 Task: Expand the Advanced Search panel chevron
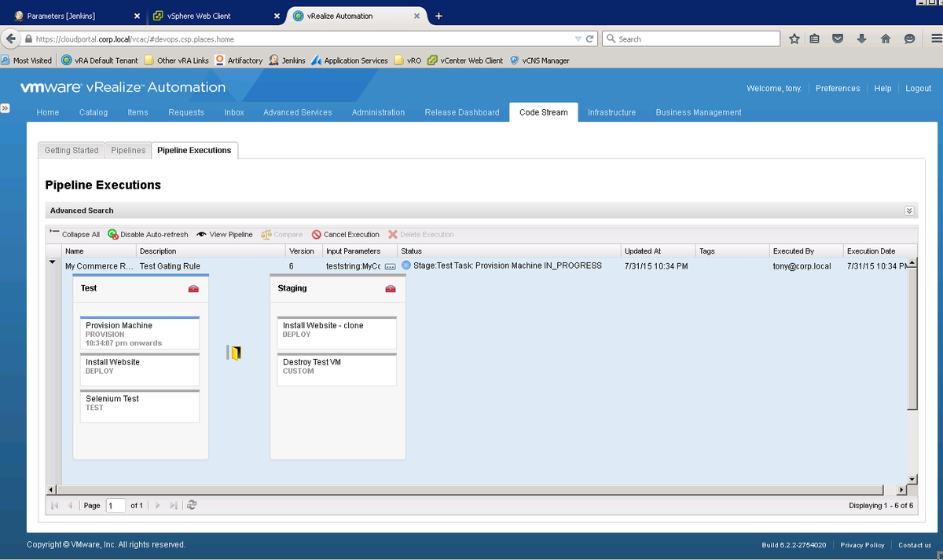coord(909,210)
